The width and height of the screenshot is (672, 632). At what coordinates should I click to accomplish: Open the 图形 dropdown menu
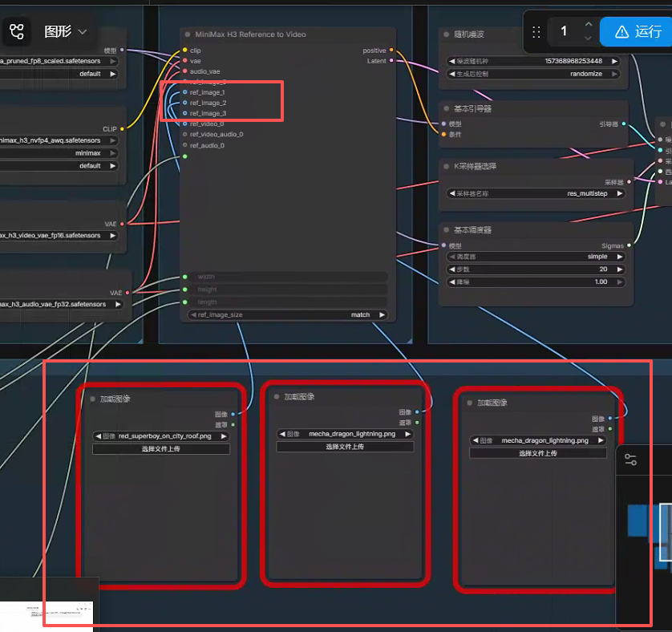pos(66,31)
